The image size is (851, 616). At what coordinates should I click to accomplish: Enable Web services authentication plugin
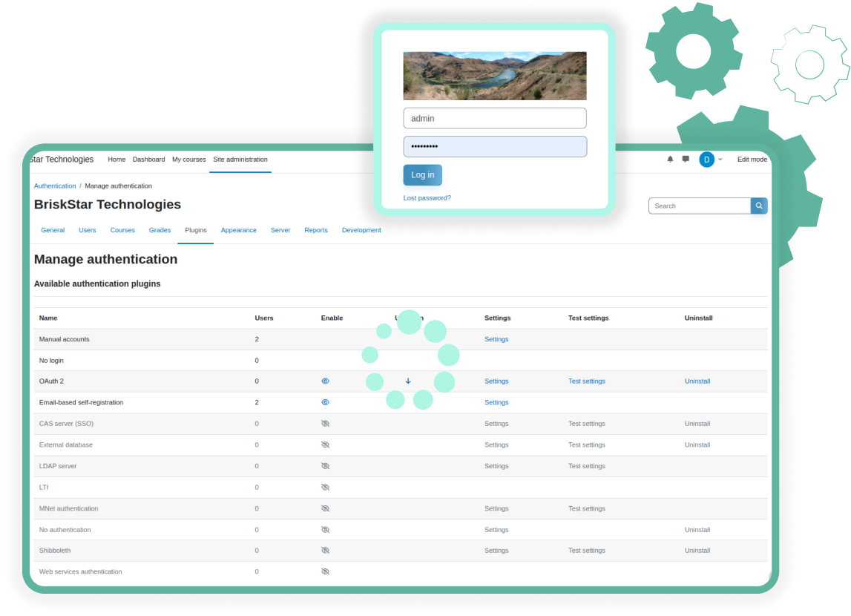coord(325,571)
